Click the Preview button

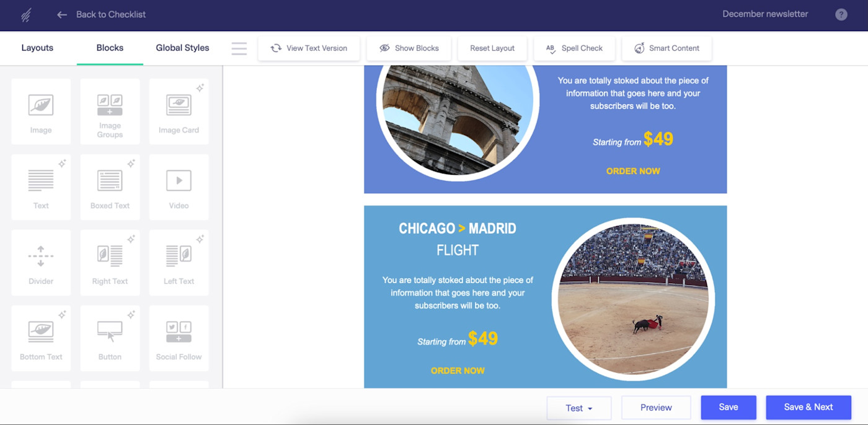pos(656,408)
